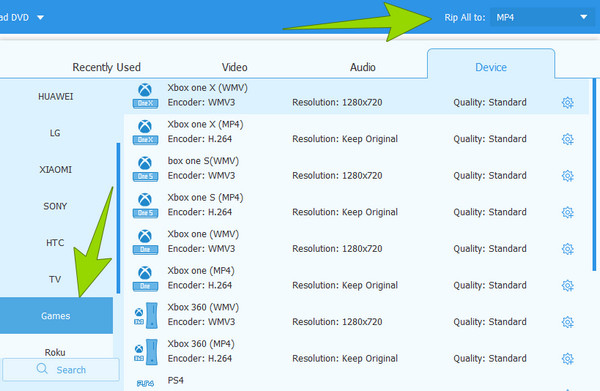The width and height of the screenshot is (600, 391).
Task: Choose HTC device category
Action: point(55,243)
